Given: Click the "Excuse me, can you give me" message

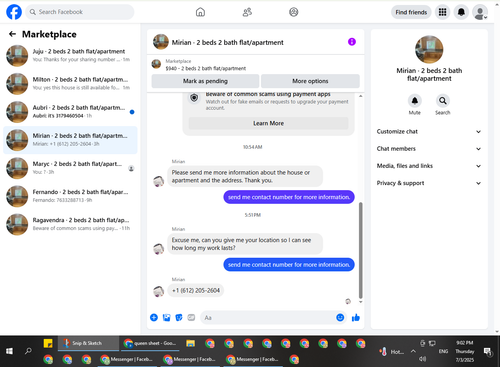Looking at the screenshot, I should (245, 244).
